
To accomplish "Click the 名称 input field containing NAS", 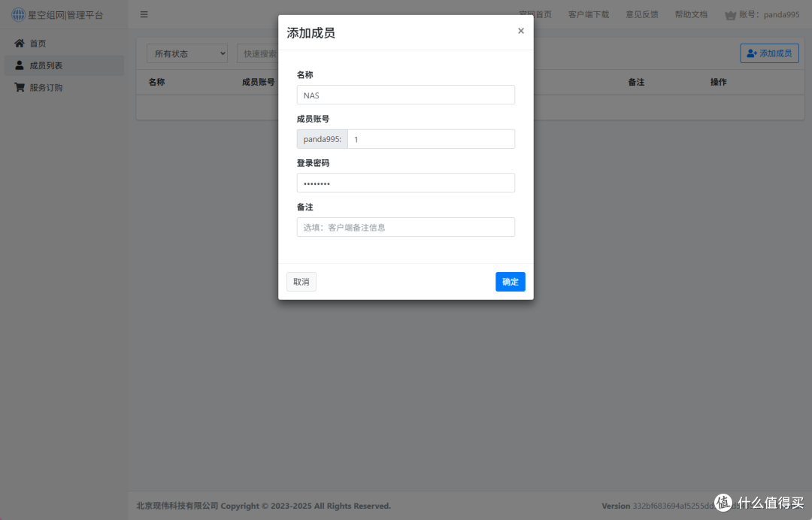I will [x=405, y=95].
